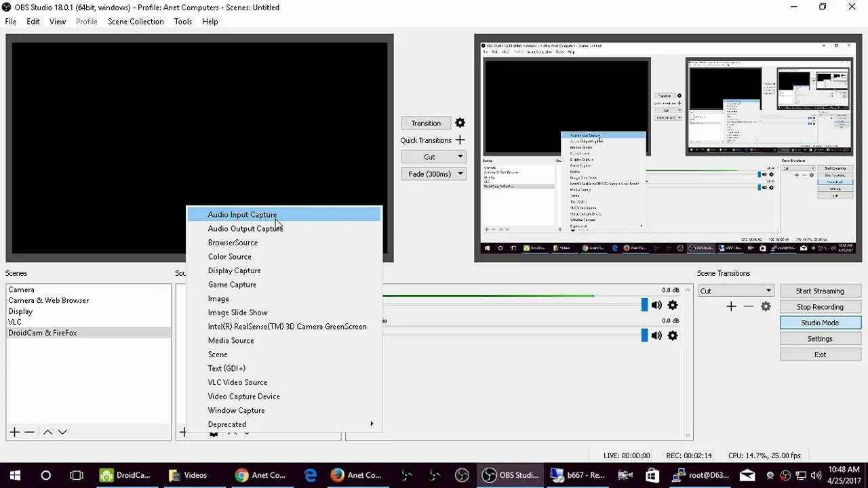This screenshot has height=488, width=868.
Task: Choose BrowserSource from the source menu
Action: tap(285, 243)
